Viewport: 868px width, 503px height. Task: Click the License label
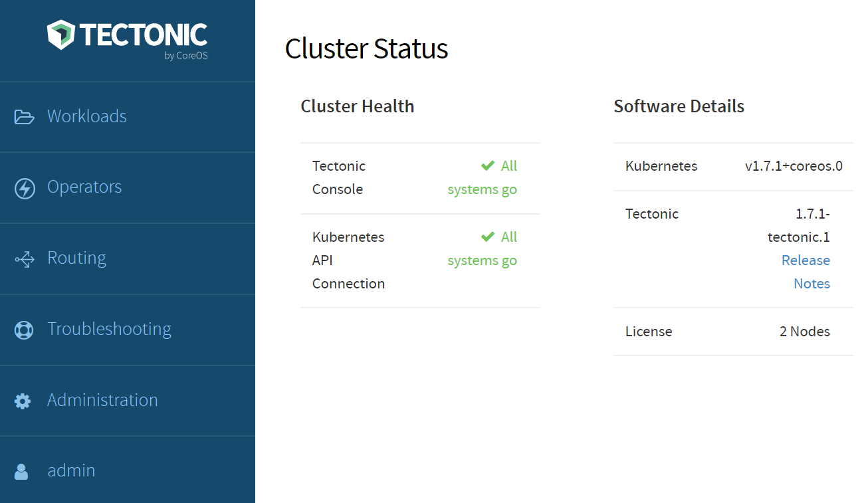point(649,332)
